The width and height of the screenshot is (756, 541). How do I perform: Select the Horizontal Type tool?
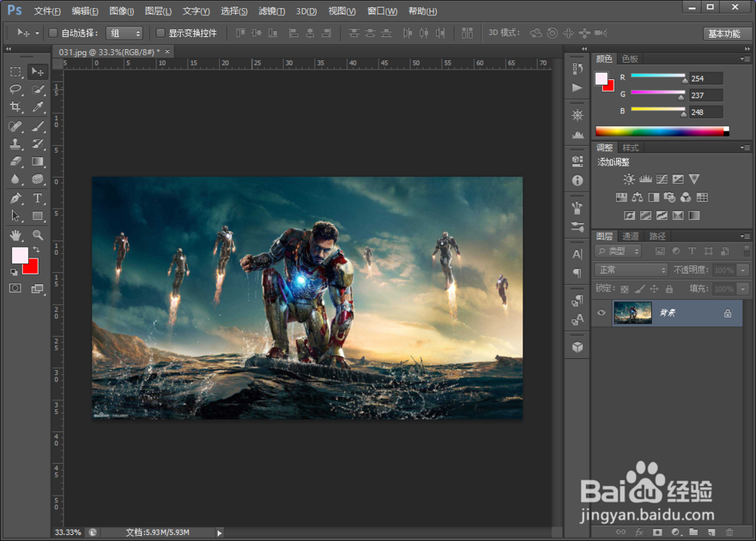pyautogui.click(x=38, y=198)
